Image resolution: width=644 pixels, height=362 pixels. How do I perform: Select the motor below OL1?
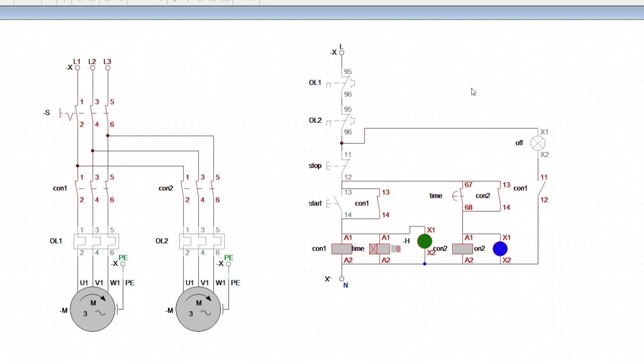[x=93, y=309]
